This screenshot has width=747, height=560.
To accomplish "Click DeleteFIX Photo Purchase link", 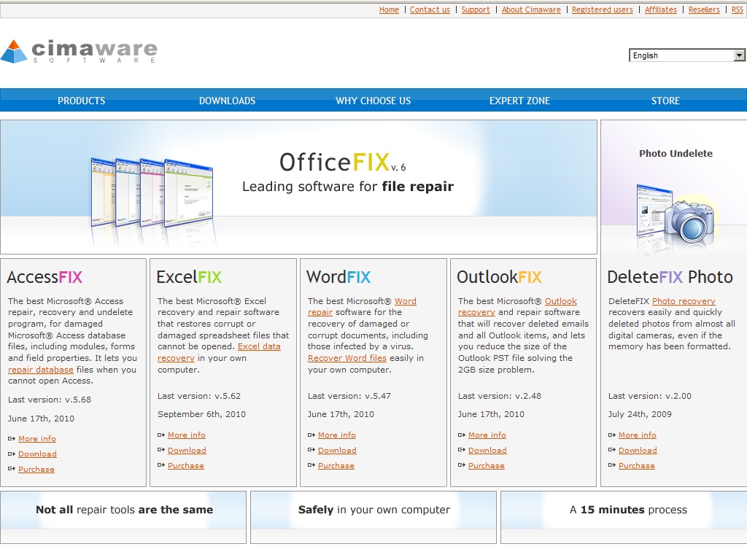I will coord(636,465).
